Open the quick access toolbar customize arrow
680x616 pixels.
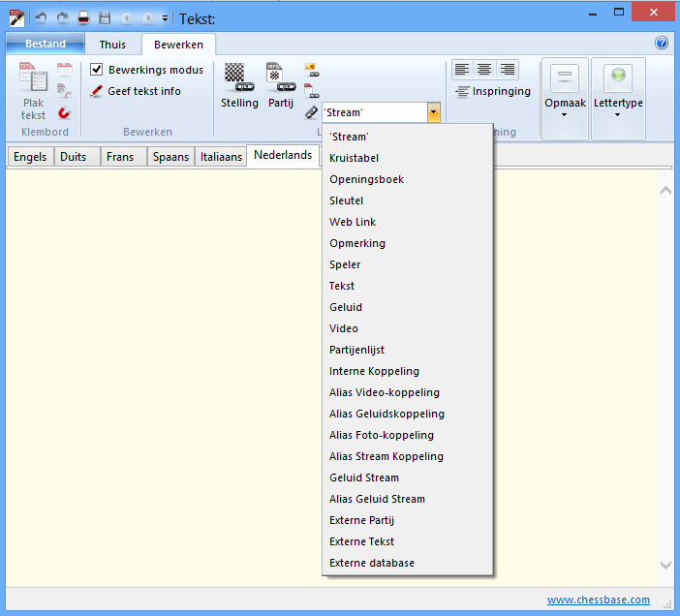(165, 18)
